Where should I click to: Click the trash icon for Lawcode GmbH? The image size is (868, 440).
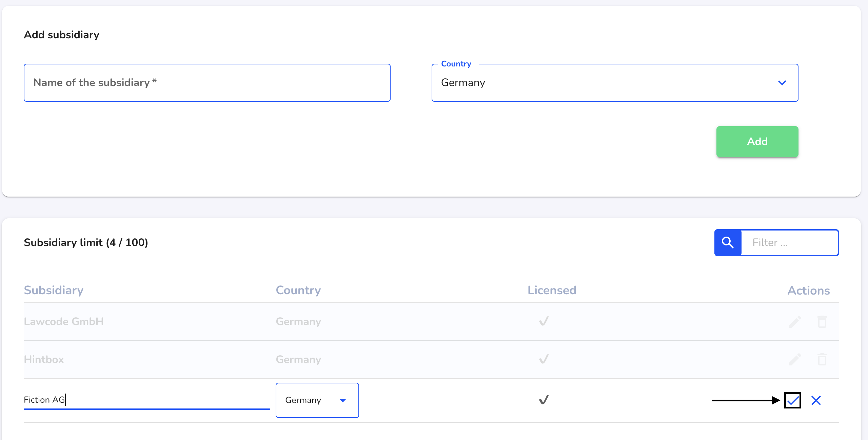click(822, 321)
